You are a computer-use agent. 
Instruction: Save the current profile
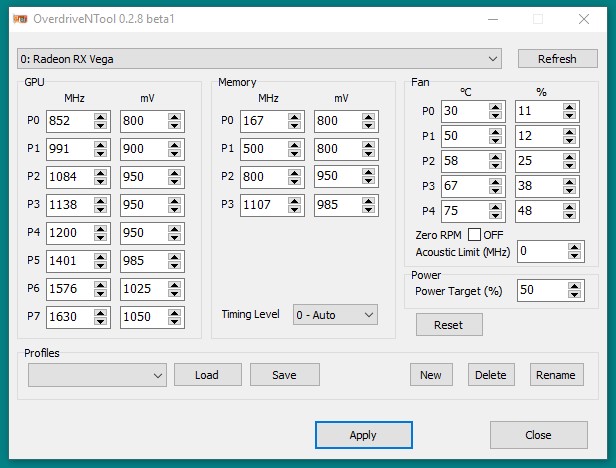[x=284, y=375]
